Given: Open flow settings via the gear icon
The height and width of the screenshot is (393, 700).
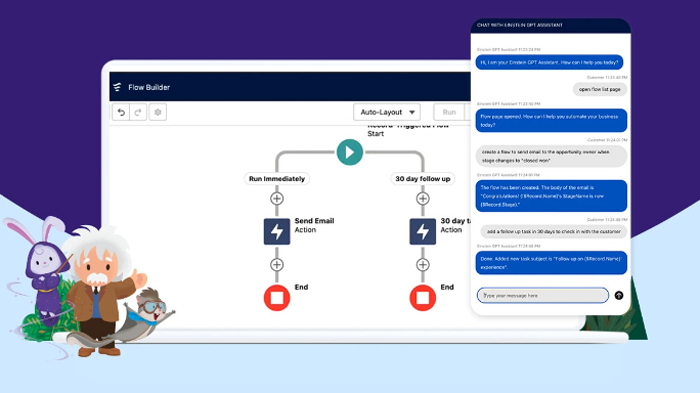Looking at the screenshot, I should (x=158, y=112).
